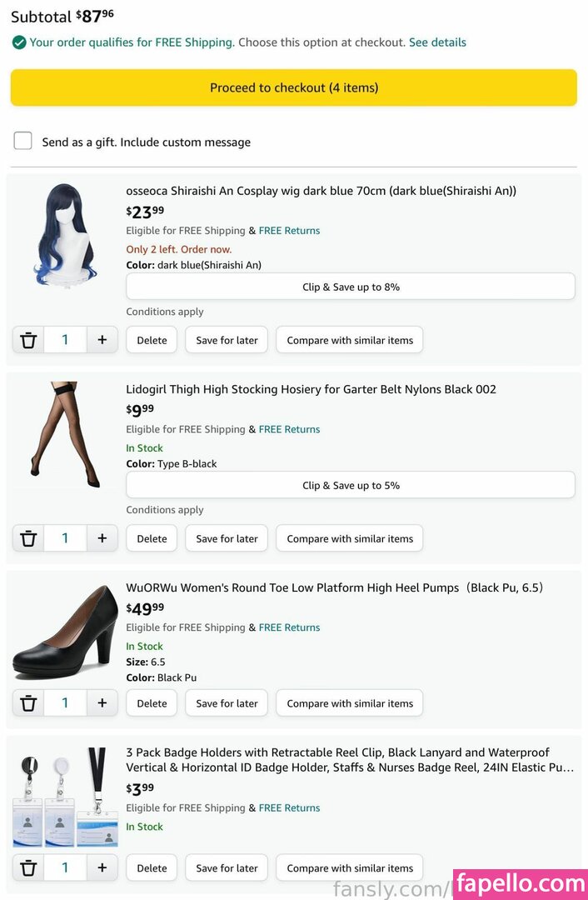Clip the 5% coupon for stockings
Image resolution: width=588 pixels, height=900 pixels.
[350, 485]
